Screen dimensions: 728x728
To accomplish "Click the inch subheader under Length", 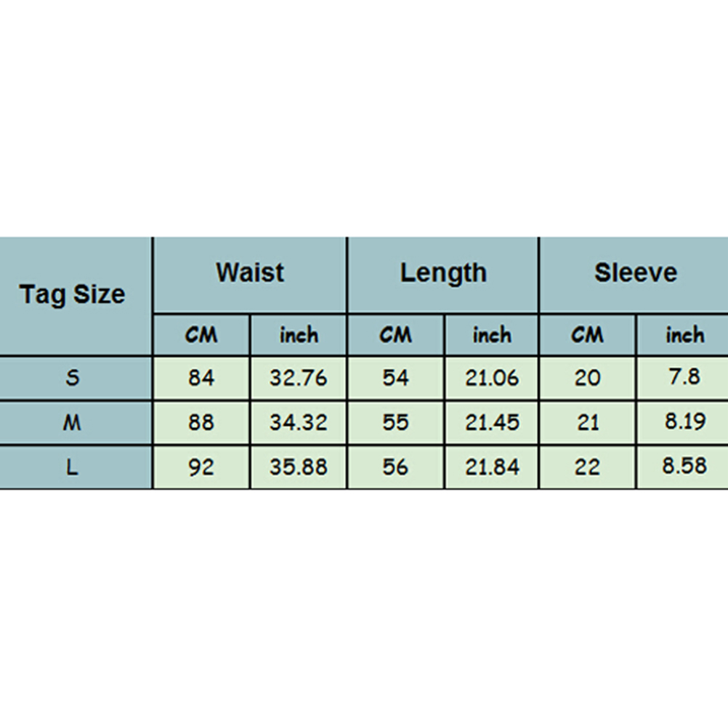I will (x=492, y=335).
